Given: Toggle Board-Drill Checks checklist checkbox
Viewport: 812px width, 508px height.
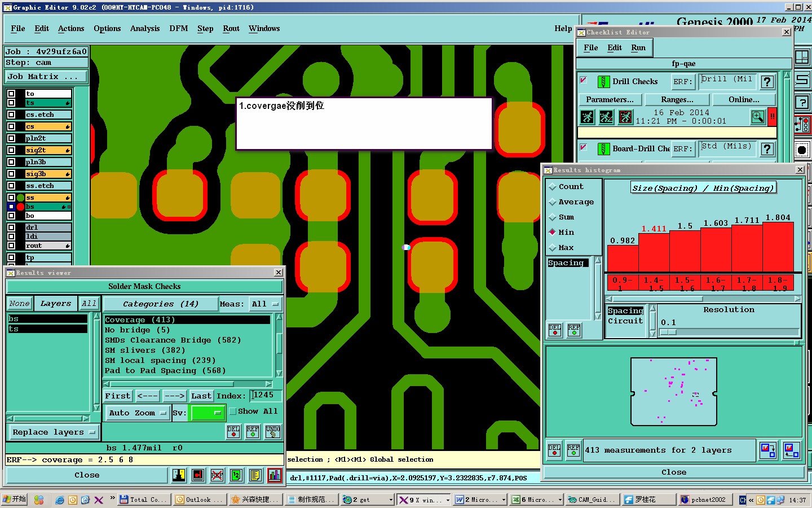Looking at the screenshot, I should click(584, 147).
